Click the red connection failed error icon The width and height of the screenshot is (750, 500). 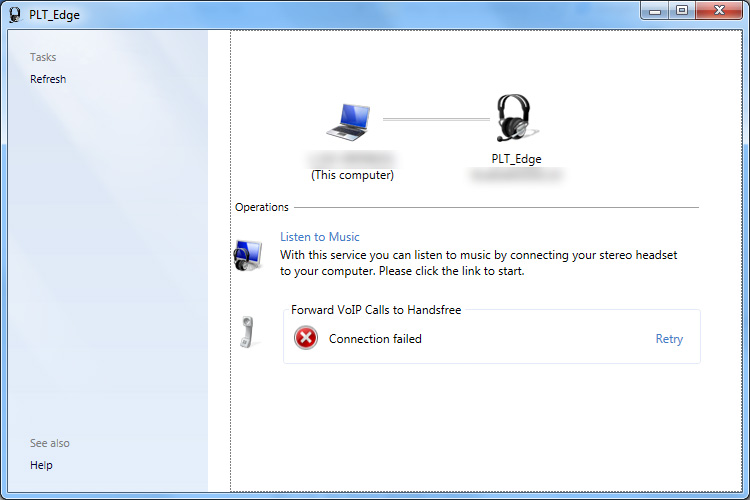coord(306,339)
